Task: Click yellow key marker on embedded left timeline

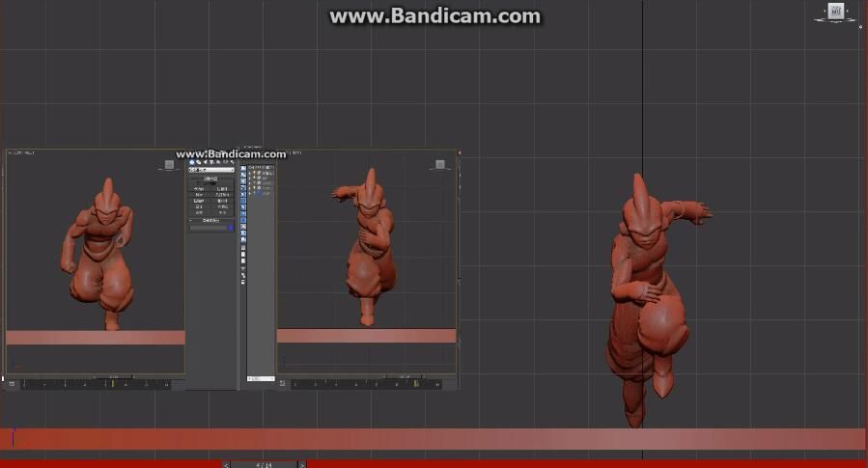Action: pyautogui.click(x=112, y=383)
